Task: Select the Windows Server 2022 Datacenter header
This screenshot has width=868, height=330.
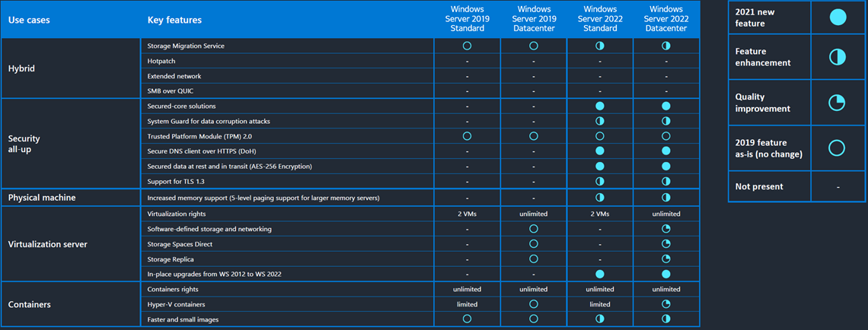Action: (x=666, y=18)
